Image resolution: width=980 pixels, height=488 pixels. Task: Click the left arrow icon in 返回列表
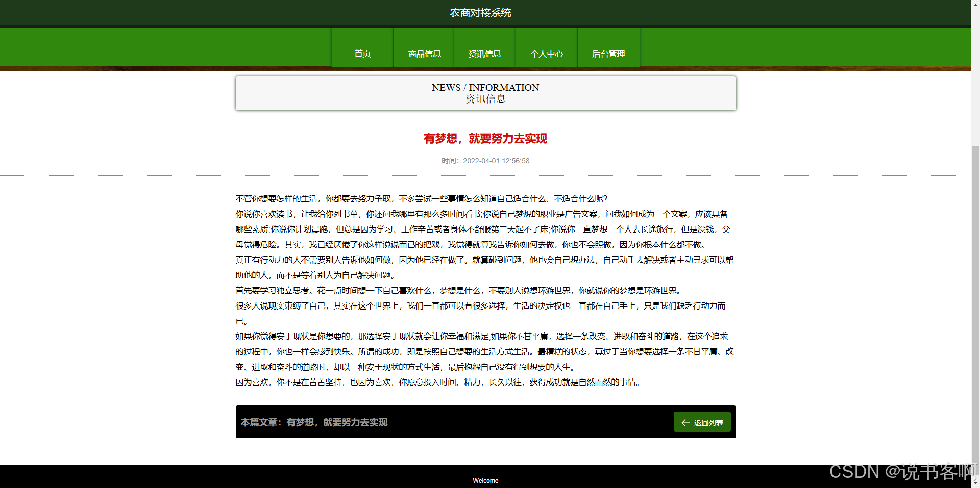(685, 423)
